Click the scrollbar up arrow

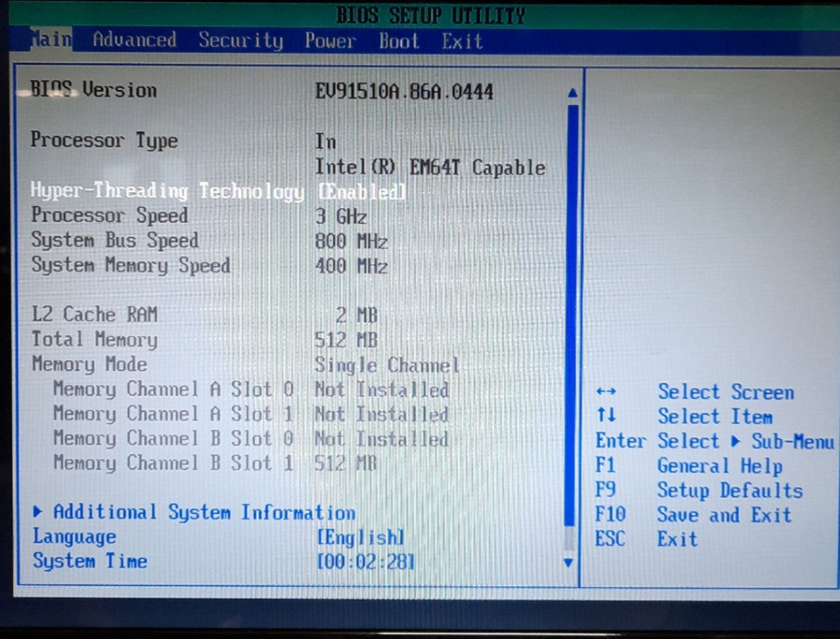pyautogui.click(x=572, y=92)
